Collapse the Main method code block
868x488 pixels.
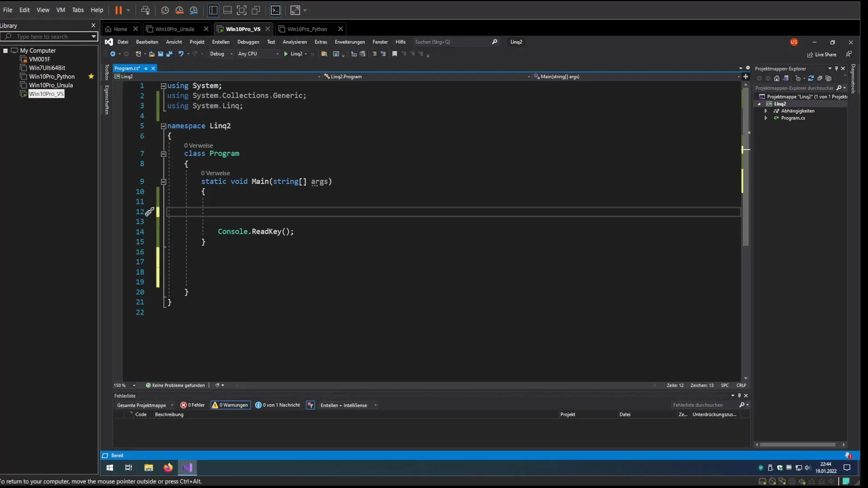coord(164,182)
